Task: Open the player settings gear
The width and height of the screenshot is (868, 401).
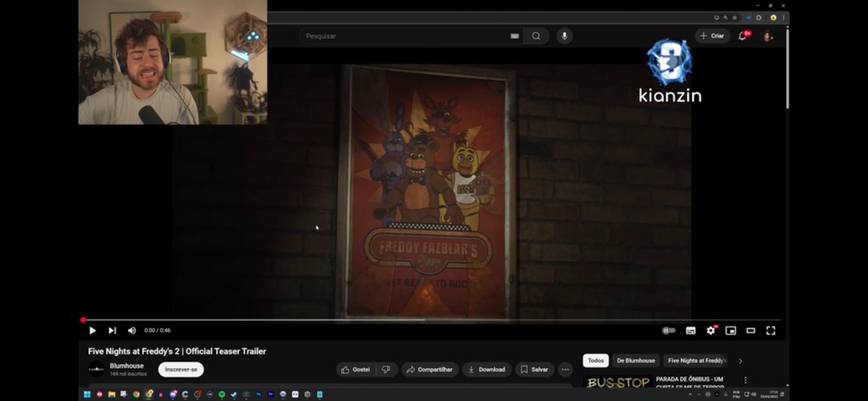Action: pos(711,330)
